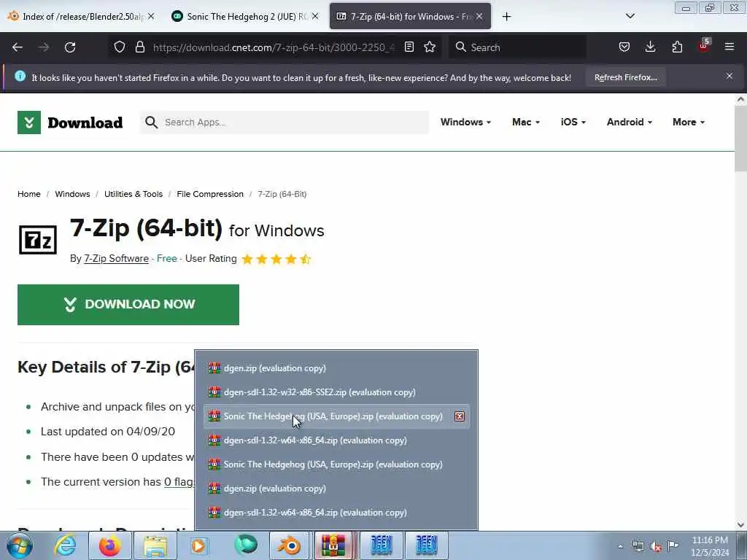Image resolution: width=747 pixels, height=560 pixels.
Task: Open the extensions puzzle icon
Action: [x=677, y=47]
